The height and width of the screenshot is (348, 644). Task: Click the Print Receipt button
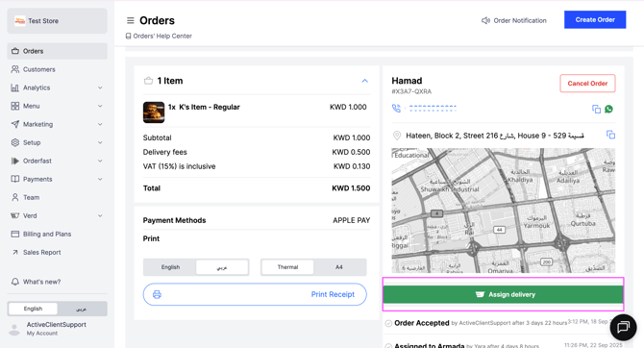pos(255,294)
